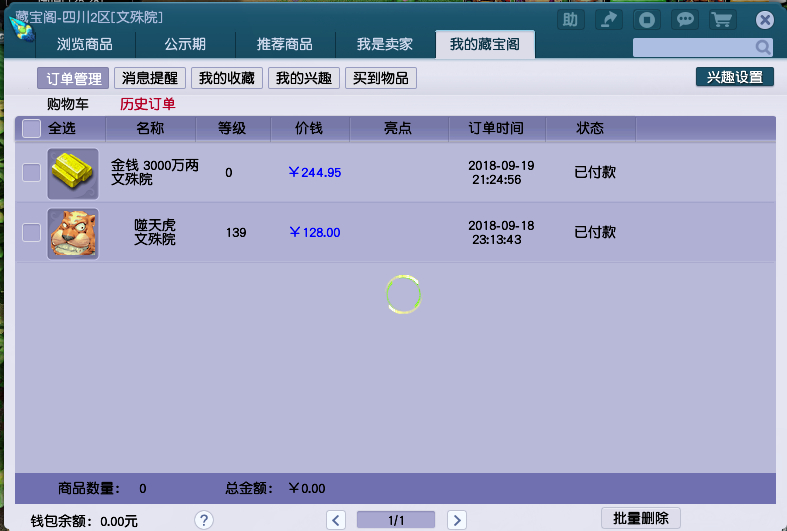Tick the checkbox for 金钱 3000万两 order

(x=31, y=173)
